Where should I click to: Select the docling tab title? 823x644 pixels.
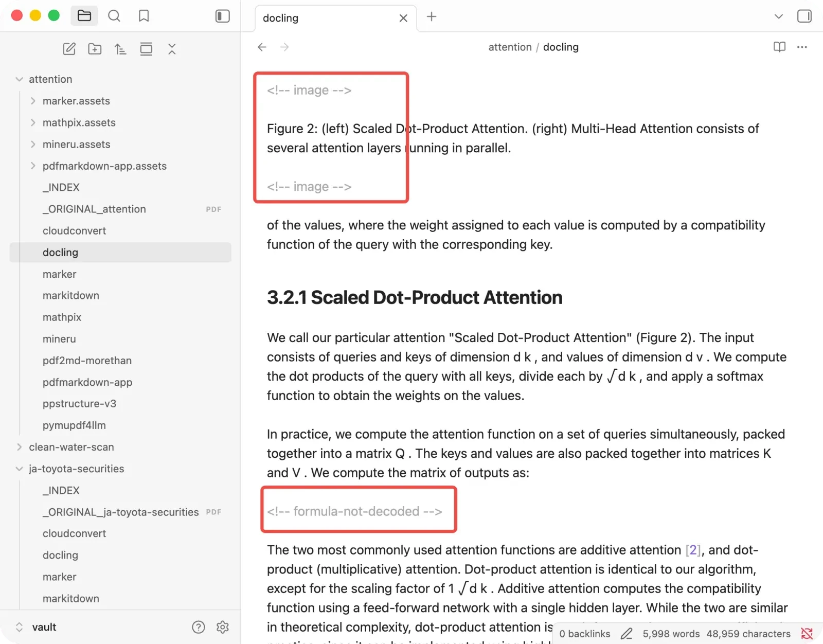click(281, 18)
